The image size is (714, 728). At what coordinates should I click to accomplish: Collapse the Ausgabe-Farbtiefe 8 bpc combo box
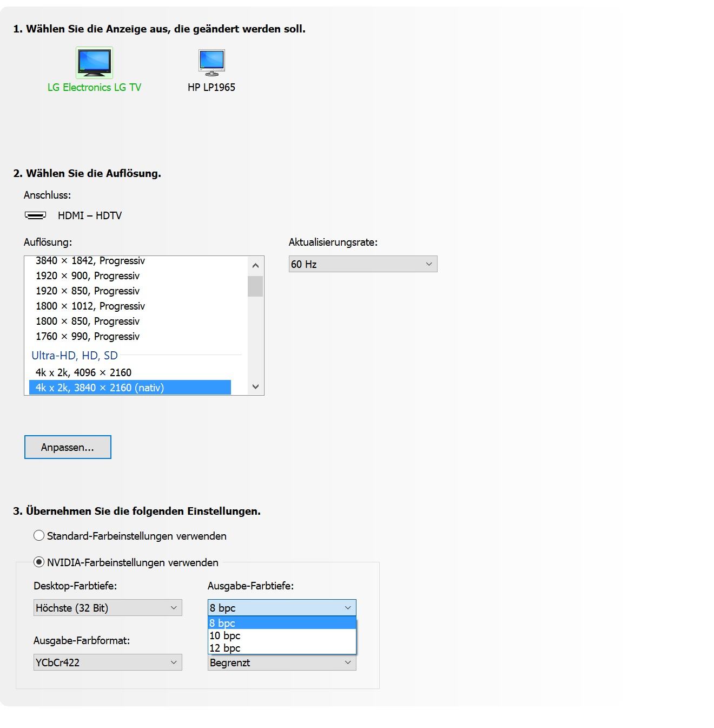[x=282, y=607]
